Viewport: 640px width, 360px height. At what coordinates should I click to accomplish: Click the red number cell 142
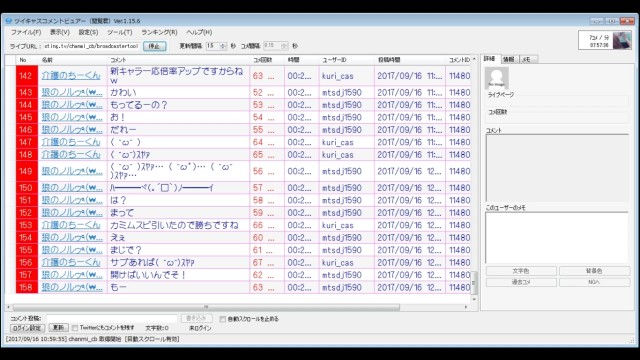coord(27,76)
